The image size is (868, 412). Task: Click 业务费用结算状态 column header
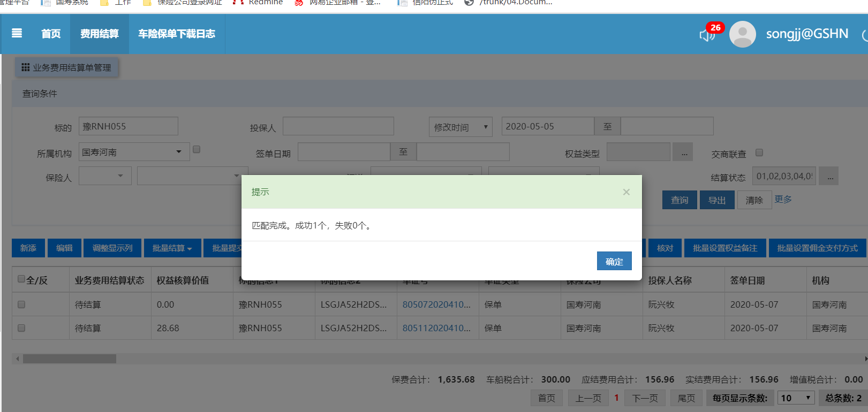coord(110,280)
